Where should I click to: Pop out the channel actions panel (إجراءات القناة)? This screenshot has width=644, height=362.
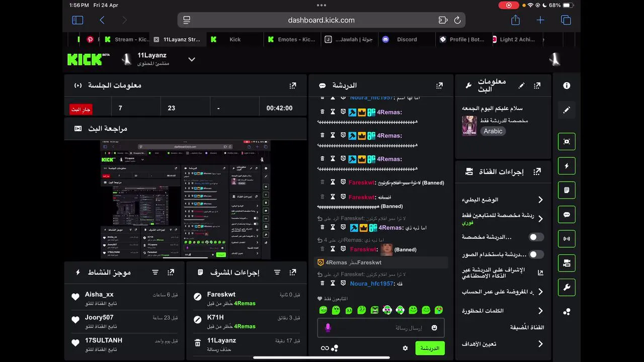tap(537, 171)
